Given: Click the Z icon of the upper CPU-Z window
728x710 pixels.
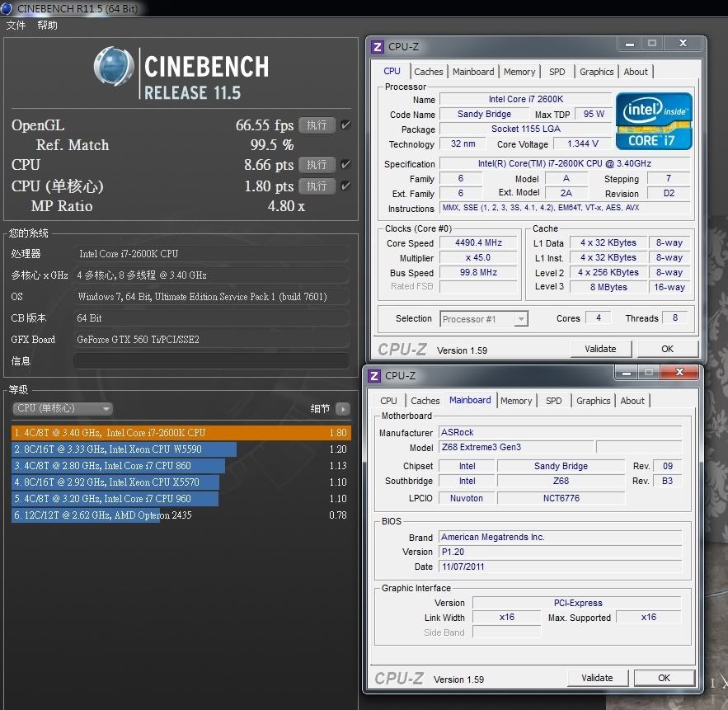Looking at the screenshot, I should coord(377,47).
